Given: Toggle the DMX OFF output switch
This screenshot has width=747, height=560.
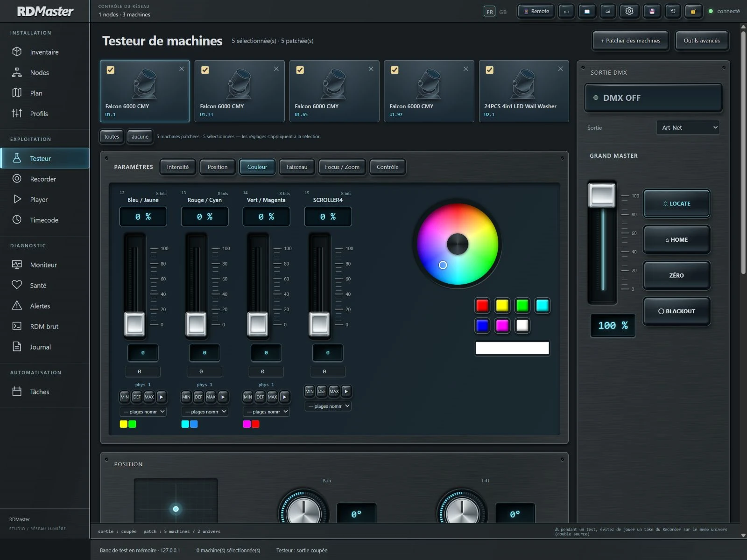Looking at the screenshot, I should (653, 98).
